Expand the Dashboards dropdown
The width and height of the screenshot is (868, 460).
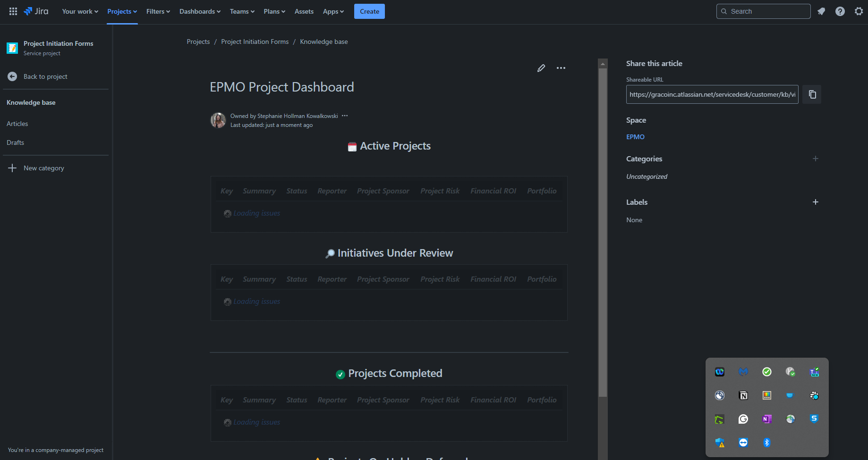[200, 11]
